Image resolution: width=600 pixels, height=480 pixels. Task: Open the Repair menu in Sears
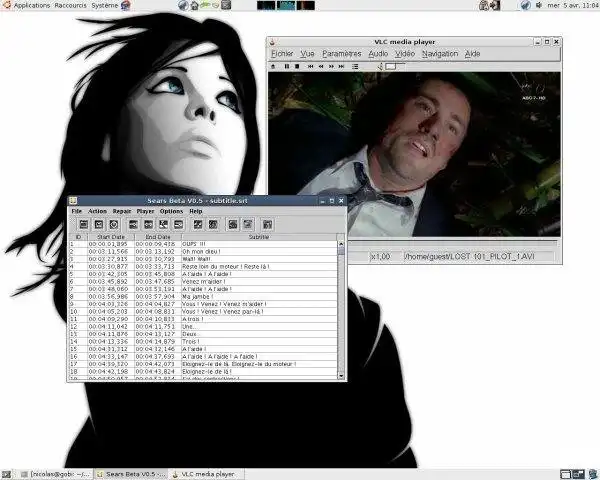pyautogui.click(x=122, y=211)
